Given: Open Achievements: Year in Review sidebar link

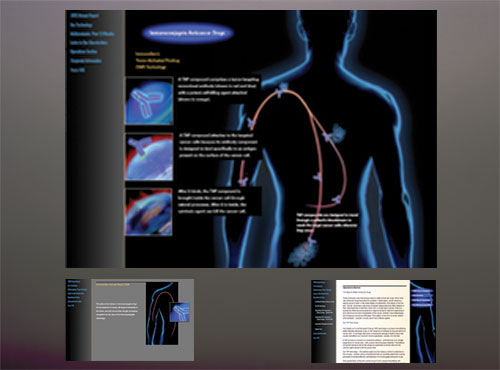Looking at the screenshot, I should (92, 34).
